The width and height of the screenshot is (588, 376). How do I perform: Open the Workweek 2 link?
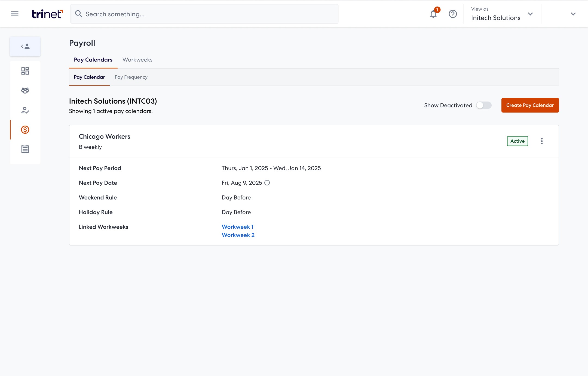[238, 235]
